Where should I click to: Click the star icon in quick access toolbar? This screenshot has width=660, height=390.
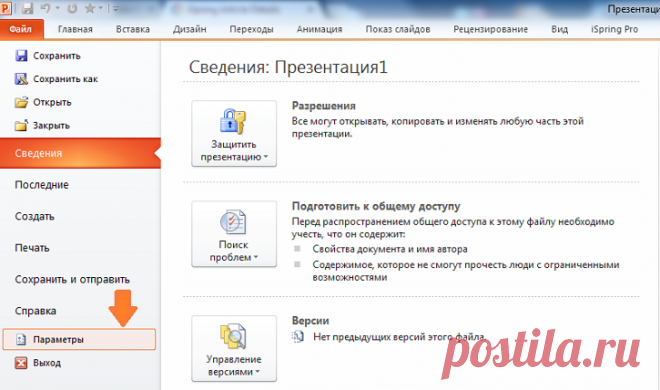pos(90,8)
